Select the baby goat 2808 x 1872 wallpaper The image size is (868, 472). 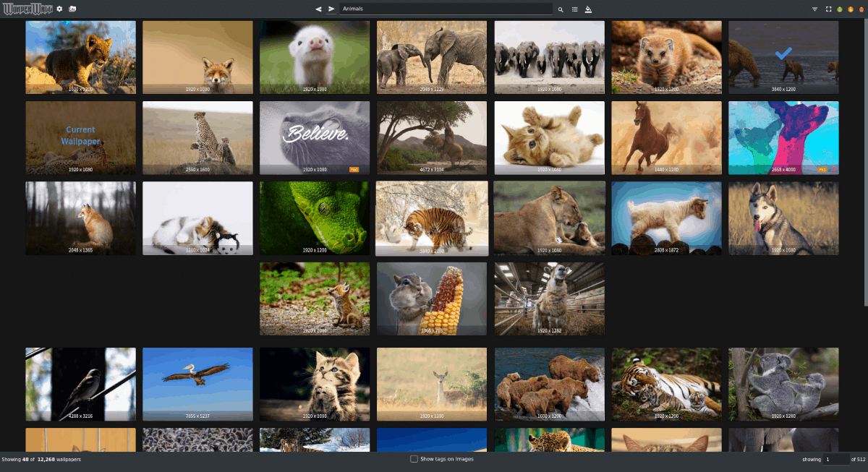[x=666, y=218]
